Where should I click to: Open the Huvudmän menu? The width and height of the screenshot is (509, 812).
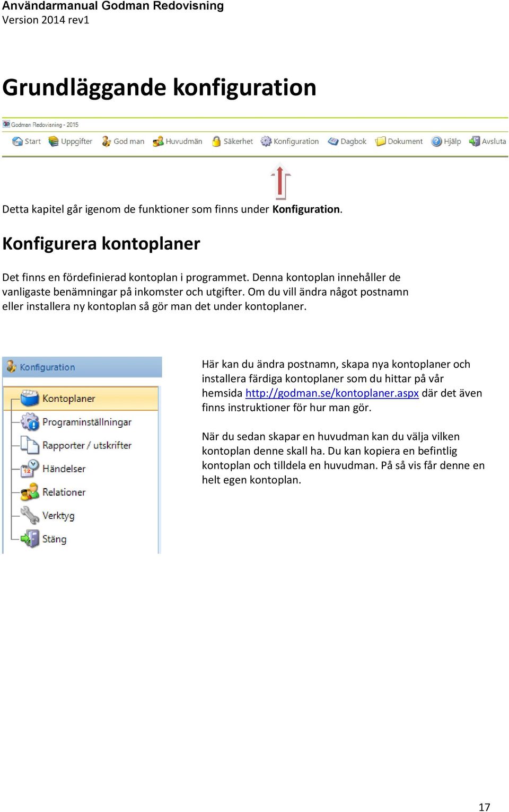(184, 142)
